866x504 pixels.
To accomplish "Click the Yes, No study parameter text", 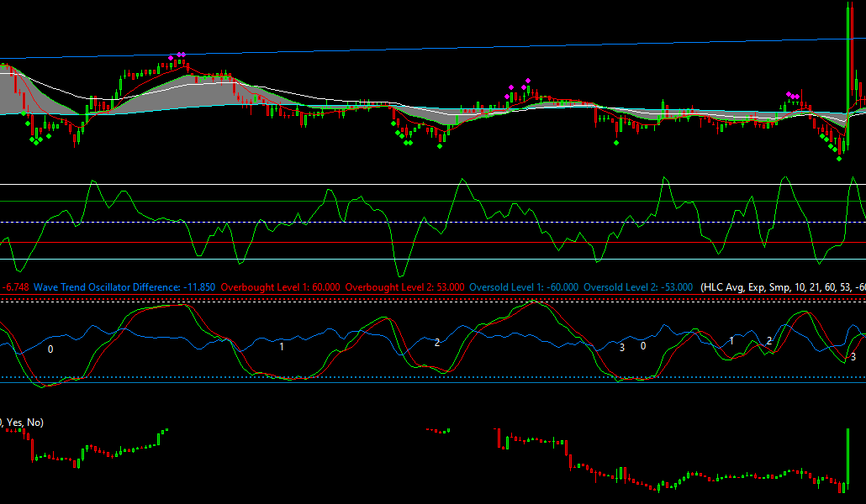I will [x=24, y=423].
